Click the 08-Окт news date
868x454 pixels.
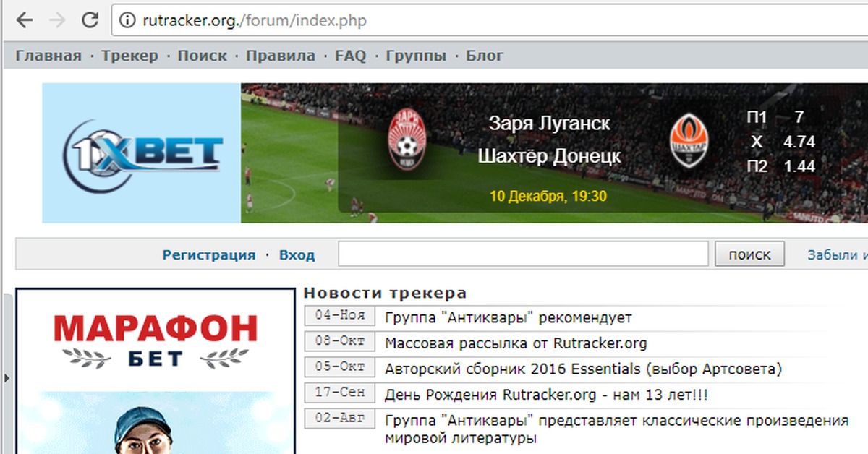pos(340,342)
